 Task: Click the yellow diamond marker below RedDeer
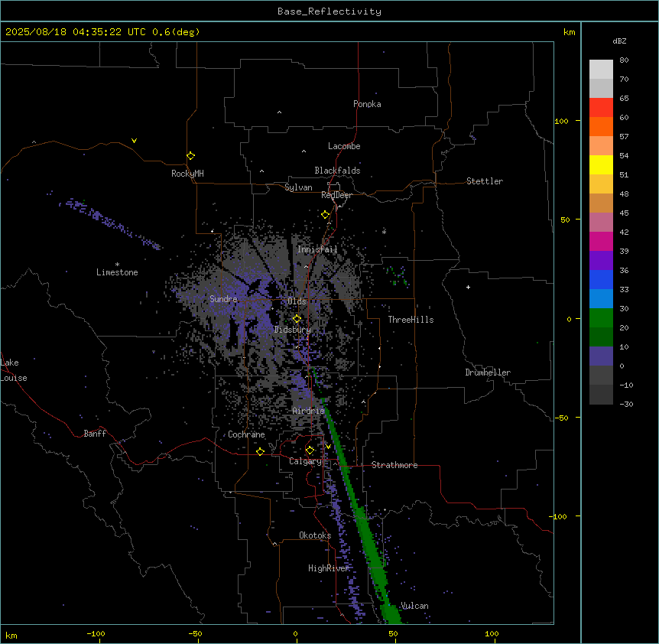coord(325,214)
